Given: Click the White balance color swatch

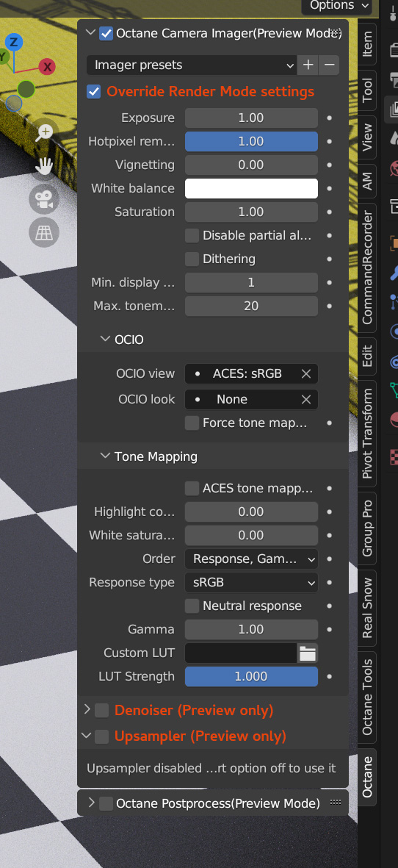Looking at the screenshot, I should tap(252, 189).
